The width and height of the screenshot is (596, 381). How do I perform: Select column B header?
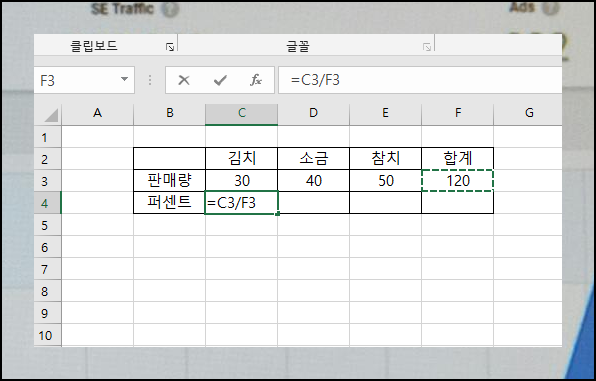click(x=170, y=113)
